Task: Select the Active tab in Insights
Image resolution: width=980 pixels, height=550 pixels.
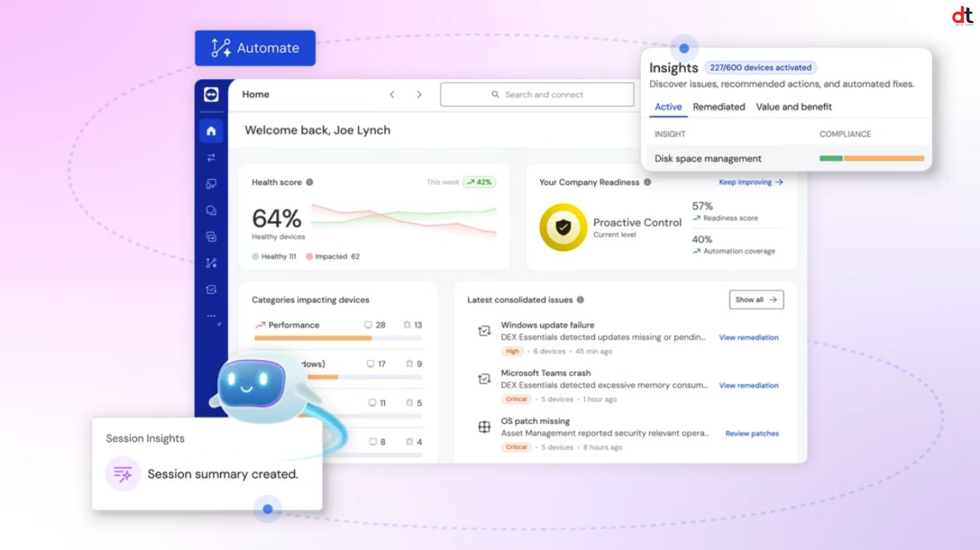Action: click(x=668, y=106)
